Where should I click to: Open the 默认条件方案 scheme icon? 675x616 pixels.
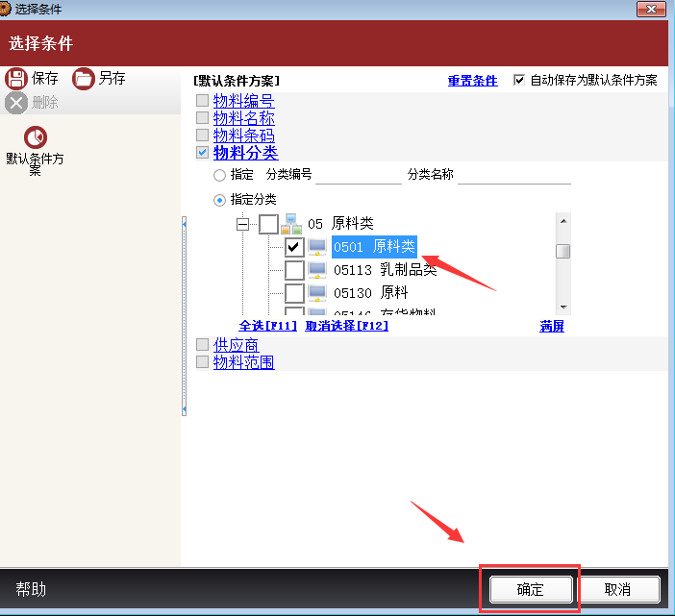pos(35,137)
